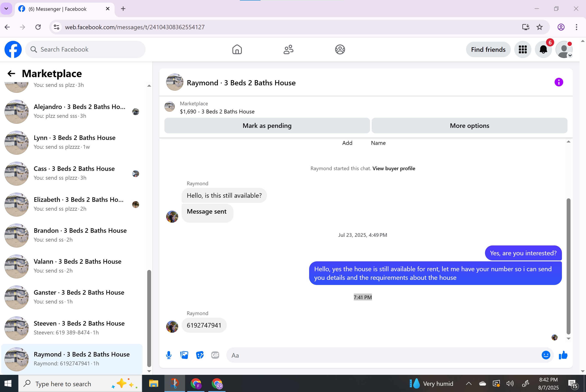Open the notifications bell
This screenshot has width=586, height=392.
(x=543, y=49)
